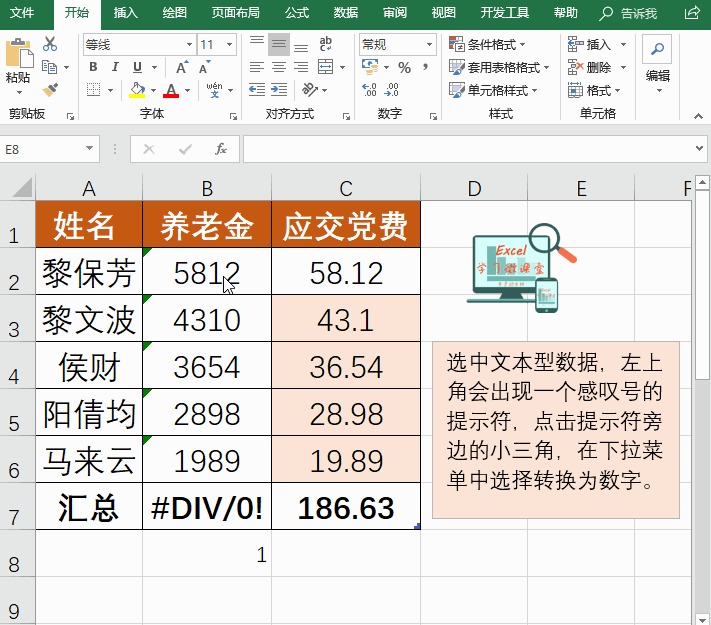Click the text orientation icon
Image resolution: width=711 pixels, height=625 pixels.
310,90
